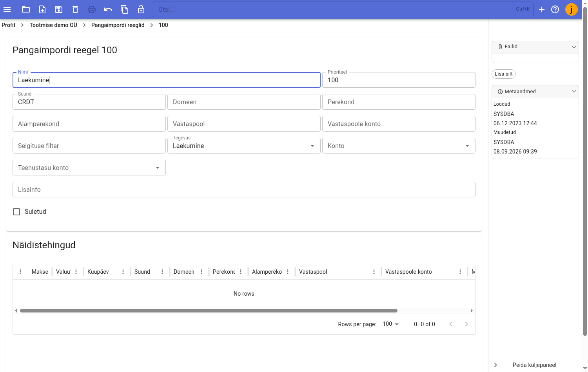588x372 pixels.
Task: Change rows per page value 100
Action: click(390, 324)
